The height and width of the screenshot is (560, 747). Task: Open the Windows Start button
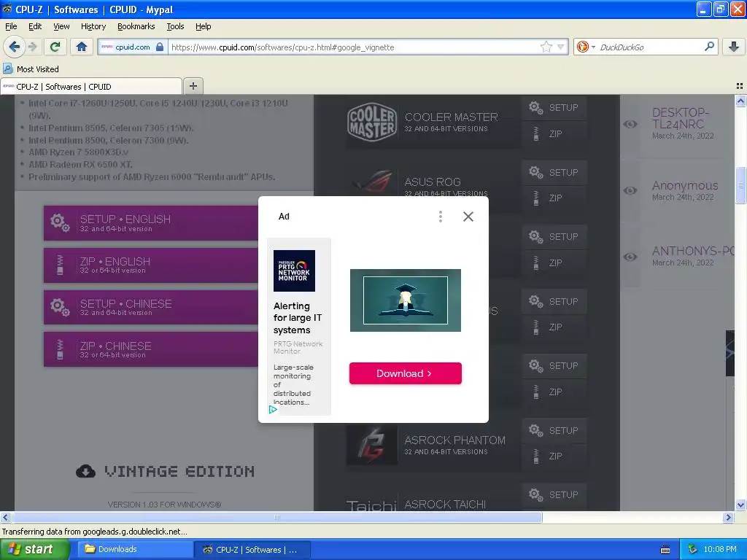tap(34, 549)
